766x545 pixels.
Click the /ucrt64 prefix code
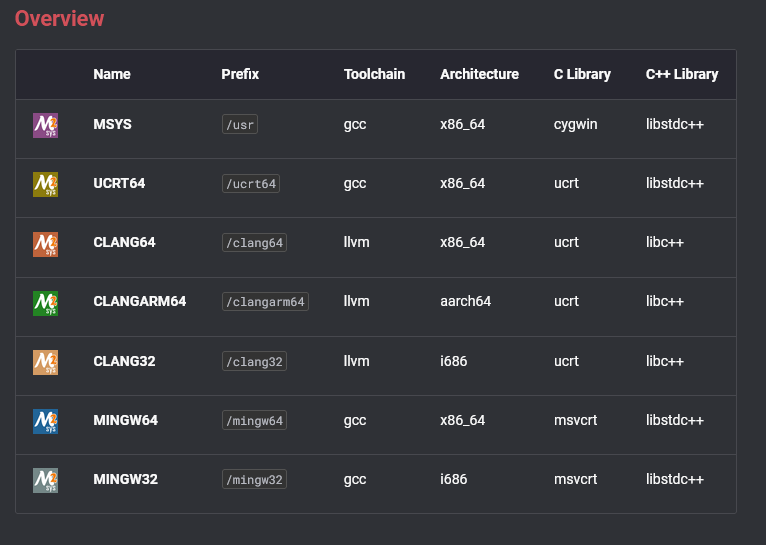tap(251, 184)
